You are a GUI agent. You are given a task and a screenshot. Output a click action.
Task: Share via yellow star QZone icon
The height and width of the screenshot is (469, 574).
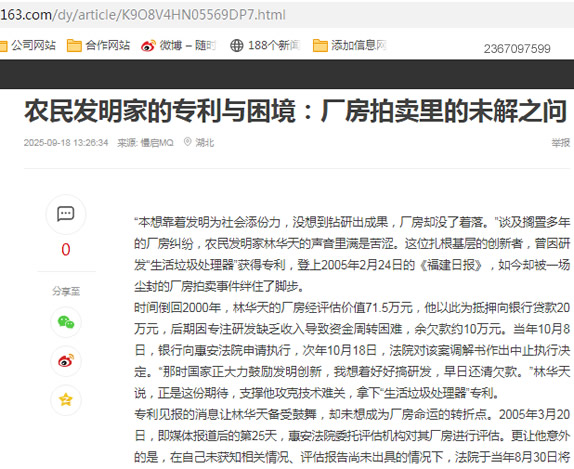click(x=66, y=400)
